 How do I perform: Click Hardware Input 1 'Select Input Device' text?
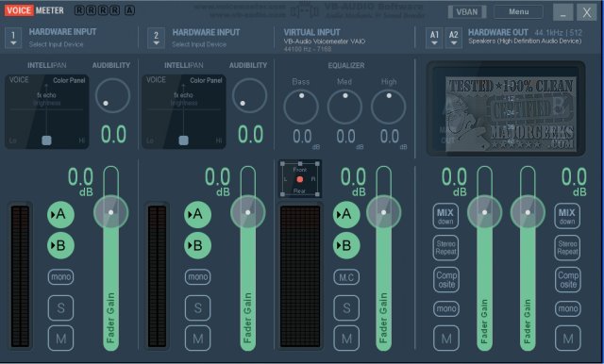pyautogui.click(x=57, y=44)
